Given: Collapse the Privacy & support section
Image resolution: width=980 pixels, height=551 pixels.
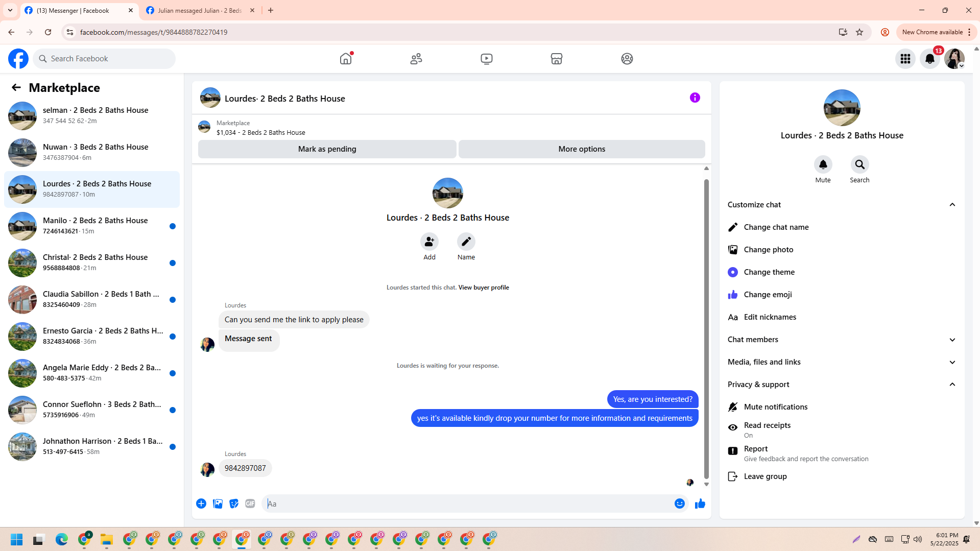Looking at the screenshot, I should click(842, 385).
